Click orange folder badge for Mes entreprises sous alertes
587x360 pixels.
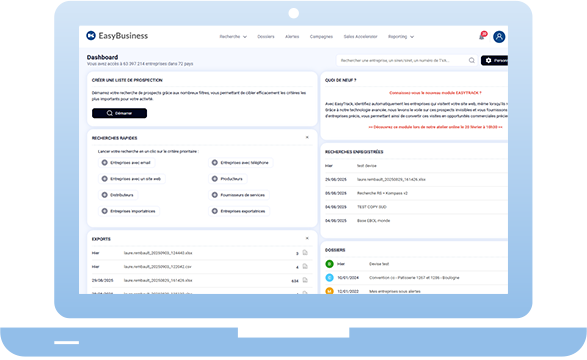[x=329, y=291]
